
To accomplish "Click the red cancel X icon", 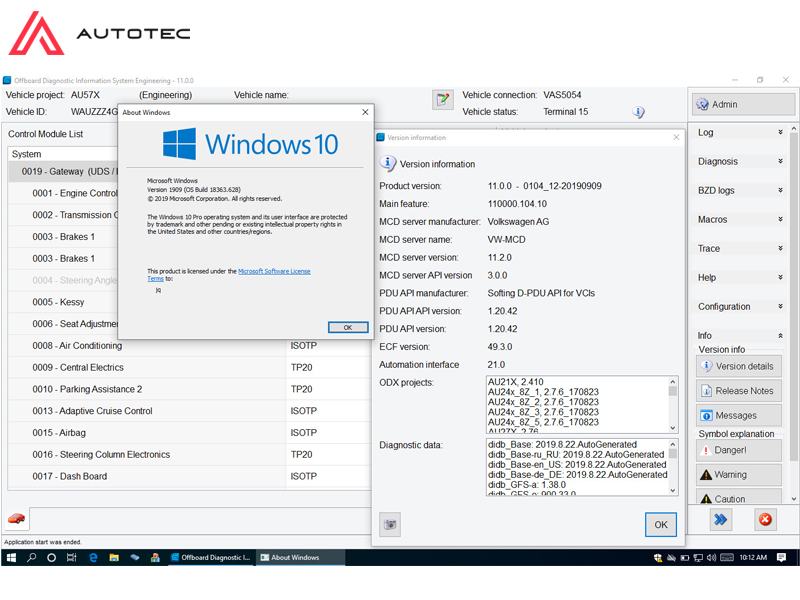I will click(765, 519).
